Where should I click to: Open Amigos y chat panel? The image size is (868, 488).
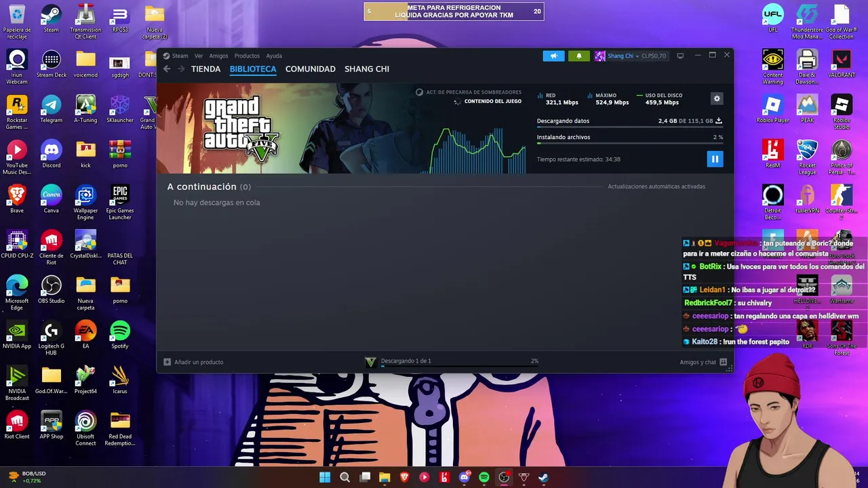pyautogui.click(x=703, y=362)
